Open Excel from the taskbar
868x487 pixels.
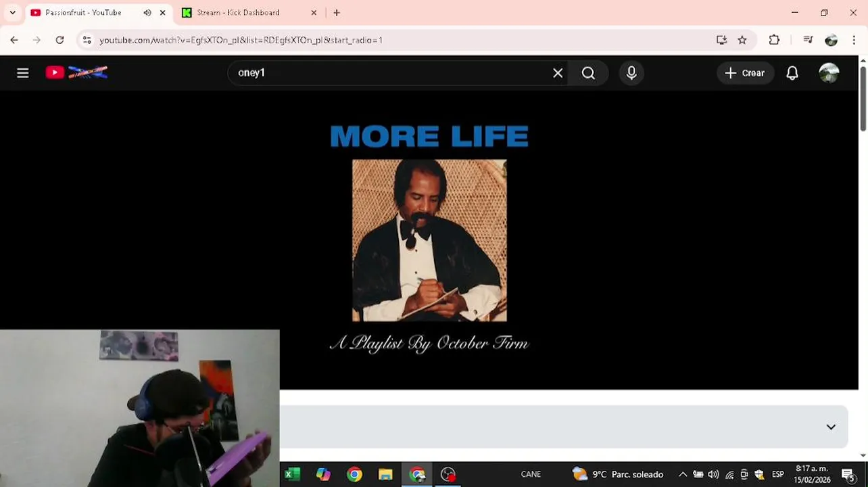tap(292, 474)
